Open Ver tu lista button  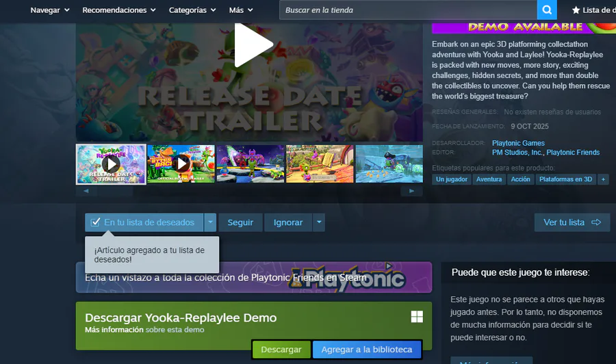point(572,222)
